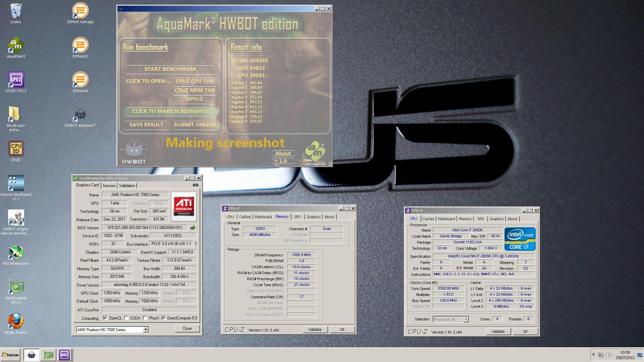Click the GPU-Z screenshot camera icon
The height and width of the screenshot is (362, 644).
[x=196, y=185]
